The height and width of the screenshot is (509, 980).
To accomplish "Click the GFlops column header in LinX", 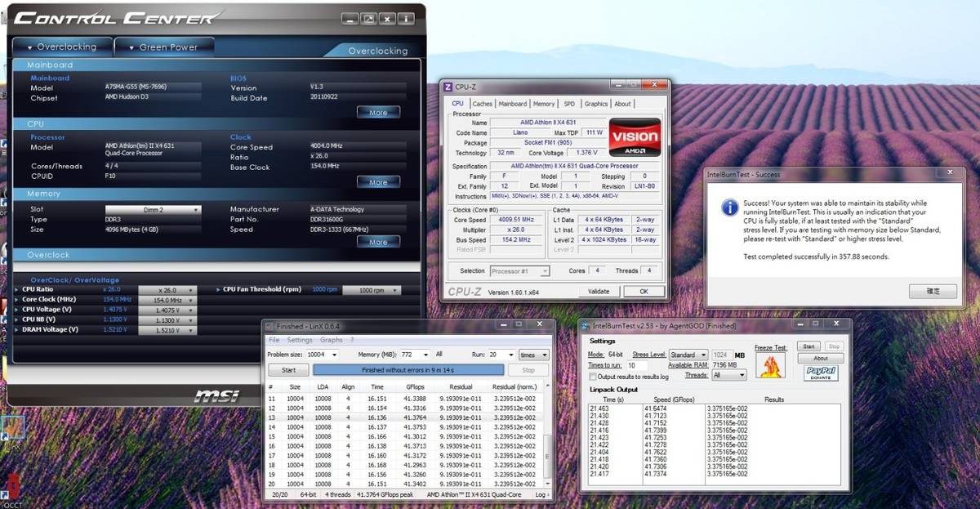I will (414, 386).
